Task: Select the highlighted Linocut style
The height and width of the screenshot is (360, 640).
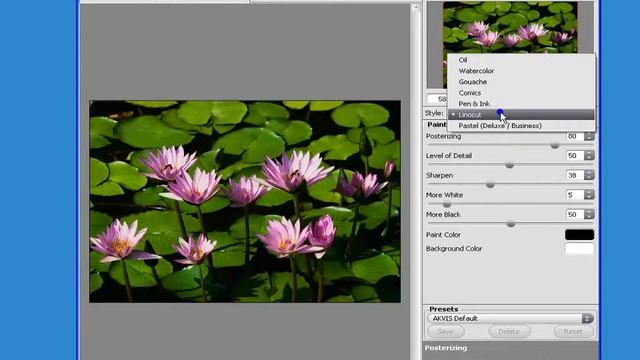Action: click(521, 115)
